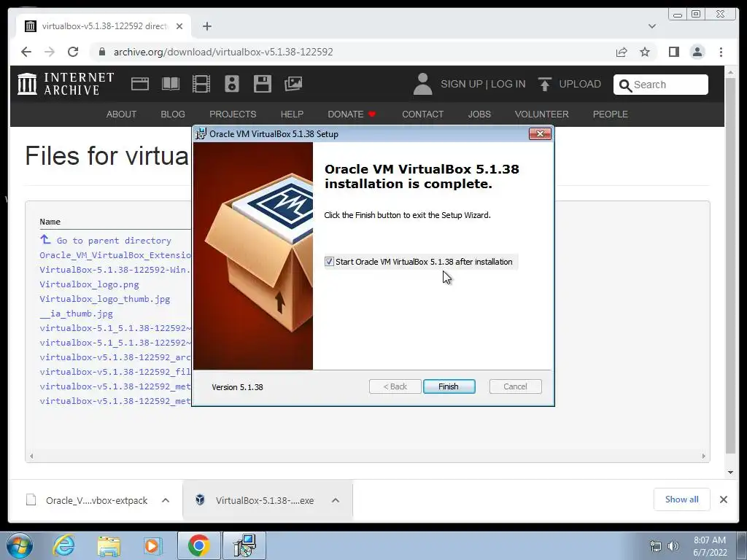
Task: Close the VirtualBox Setup dialog
Action: click(x=540, y=134)
